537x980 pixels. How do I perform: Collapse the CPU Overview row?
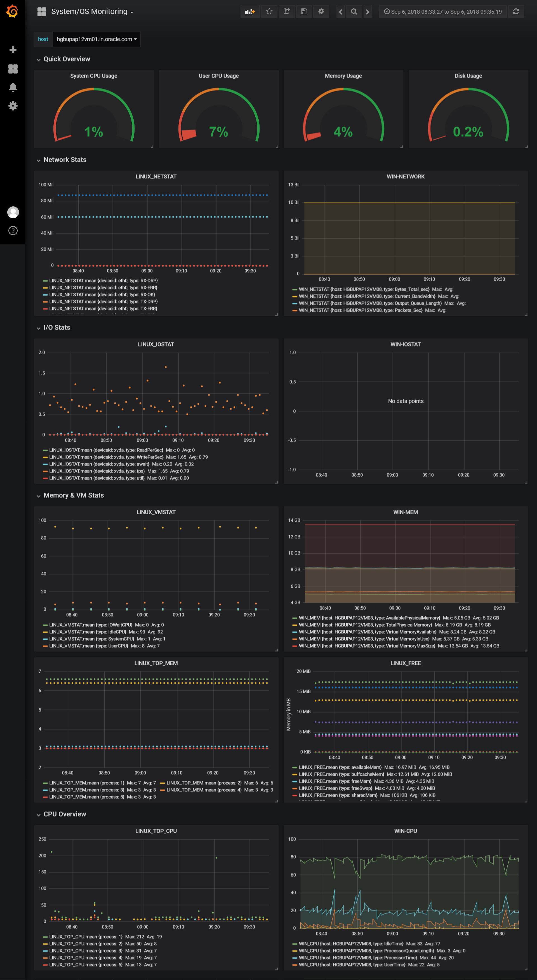65,814
